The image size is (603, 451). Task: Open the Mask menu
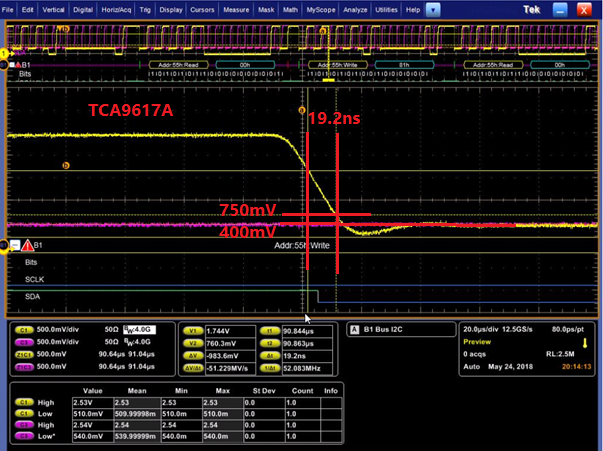(x=266, y=10)
